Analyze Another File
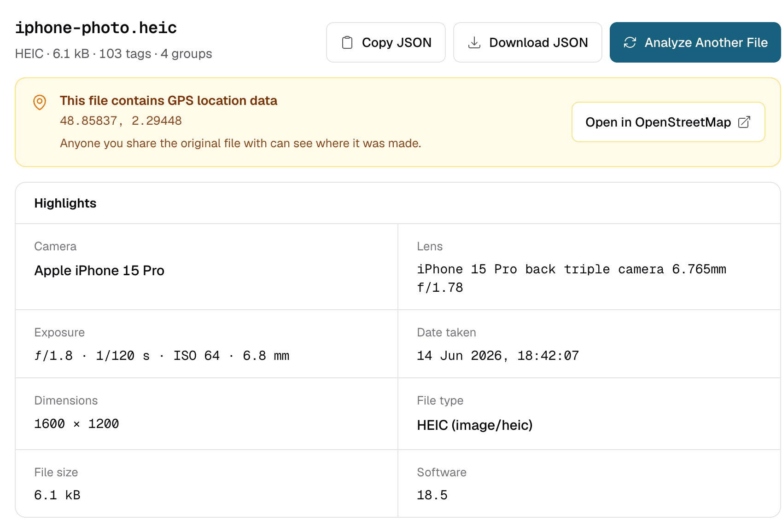 coord(695,42)
